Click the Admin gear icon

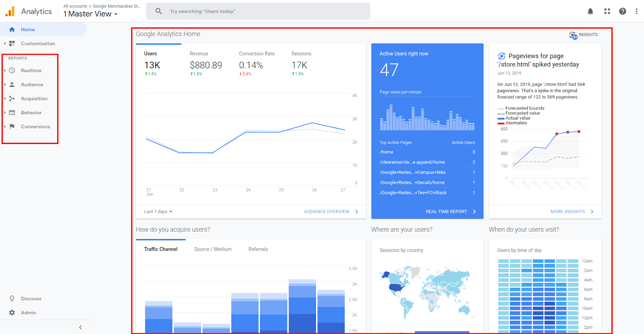[x=12, y=313]
